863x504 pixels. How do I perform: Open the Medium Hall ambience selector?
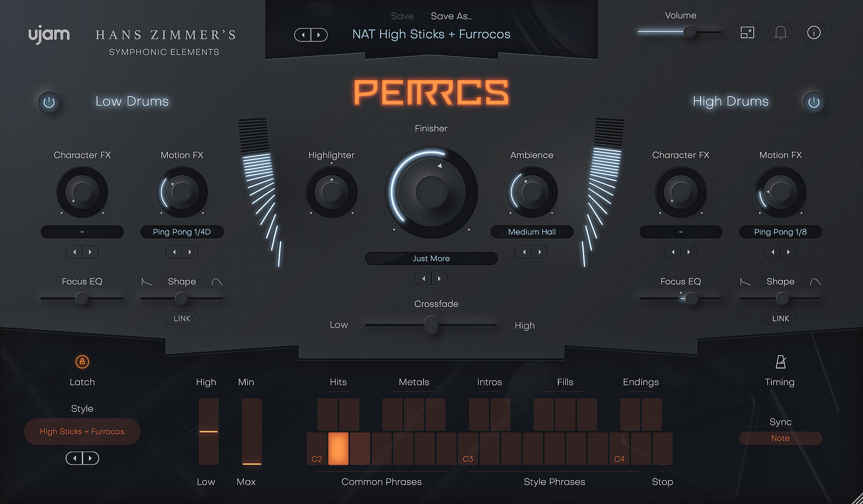(x=531, y=232)
